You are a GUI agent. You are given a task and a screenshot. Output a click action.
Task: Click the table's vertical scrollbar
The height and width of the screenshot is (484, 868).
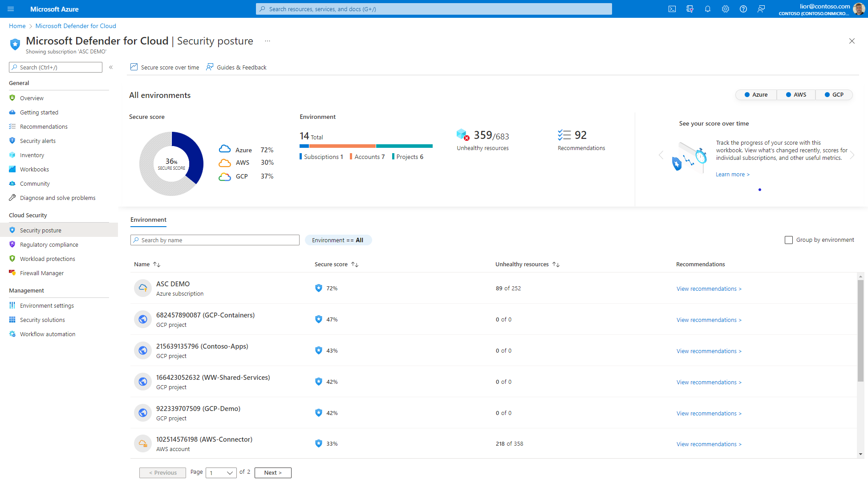coord(860,331)
